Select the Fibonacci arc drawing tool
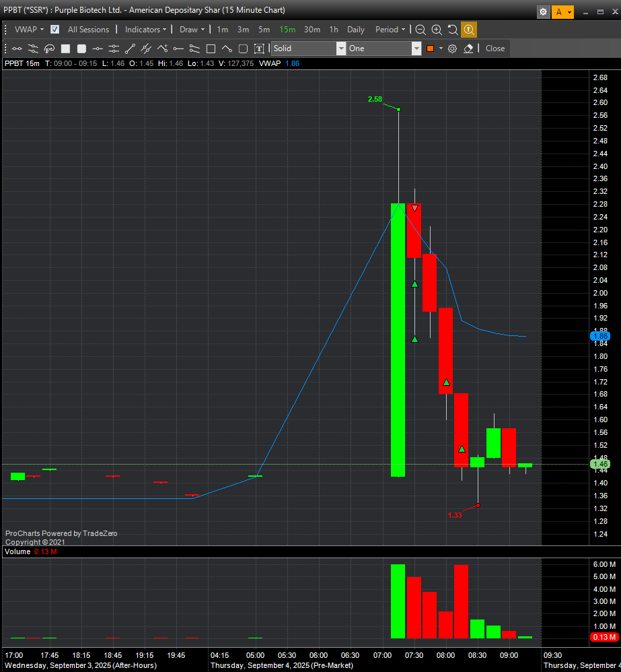This screenshot has width=621, height=672. point(49,48)
